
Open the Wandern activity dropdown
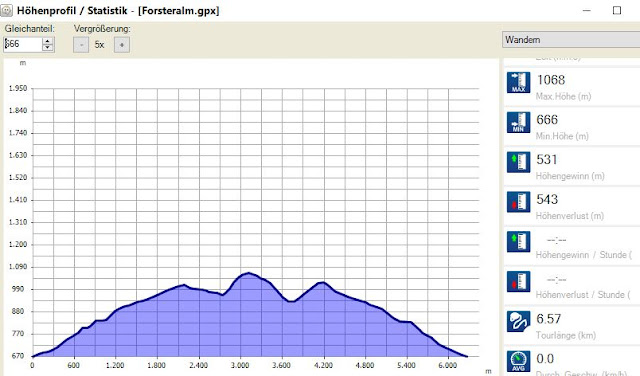click(571, 40)
